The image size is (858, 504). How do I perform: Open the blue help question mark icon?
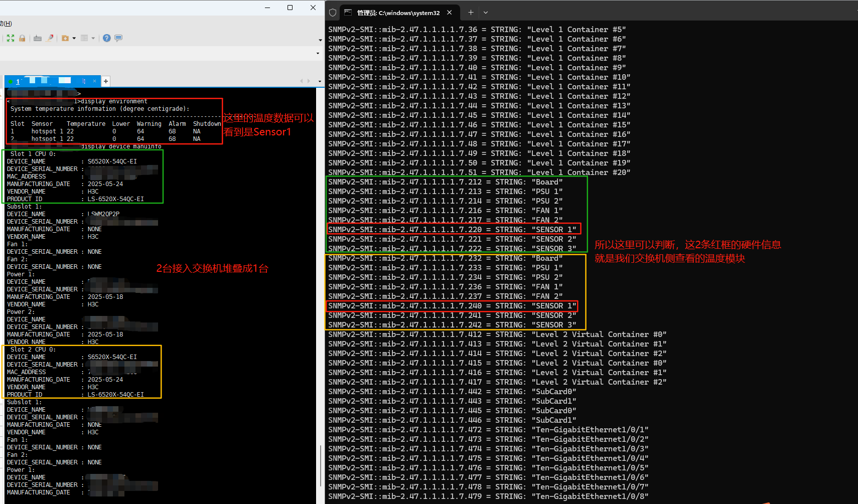[x=106, y=38]
